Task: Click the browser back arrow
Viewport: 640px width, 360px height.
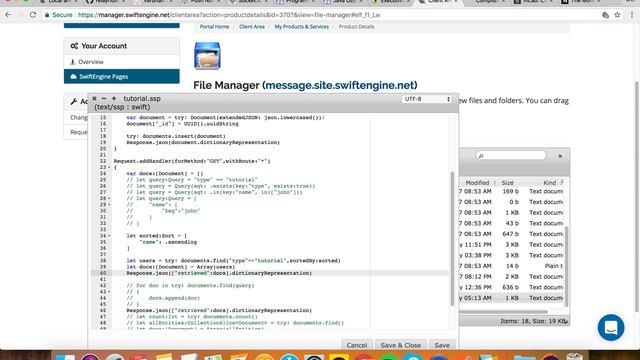Action: point(8,15)
